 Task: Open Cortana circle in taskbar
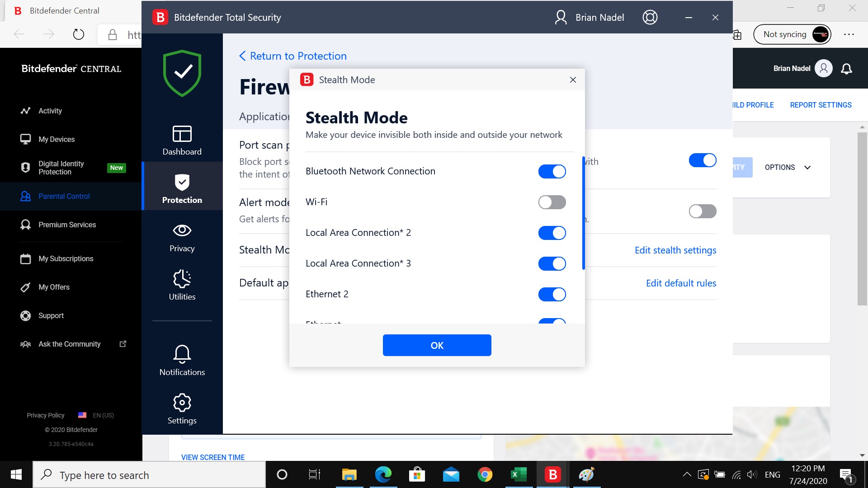pos(282,474)
